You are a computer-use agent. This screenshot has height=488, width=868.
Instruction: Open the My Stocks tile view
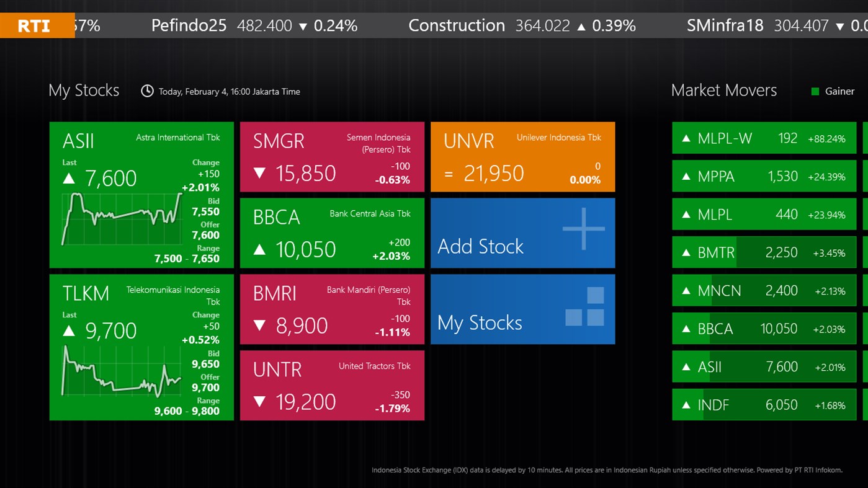(522, 309)
